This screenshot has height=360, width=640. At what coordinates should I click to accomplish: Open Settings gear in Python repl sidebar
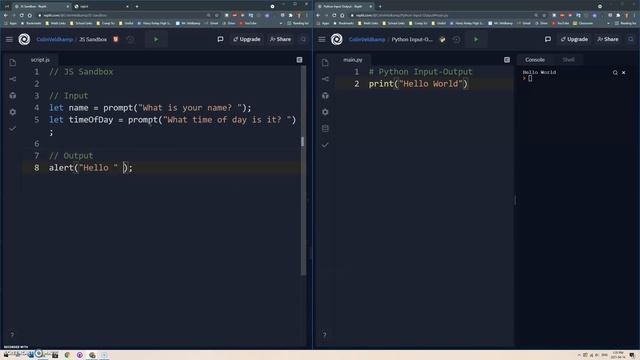[x=325, y=112]
